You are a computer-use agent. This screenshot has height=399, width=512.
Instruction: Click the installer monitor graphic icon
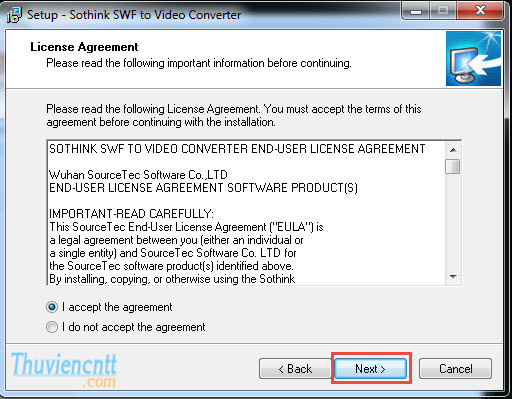[473, 59]
